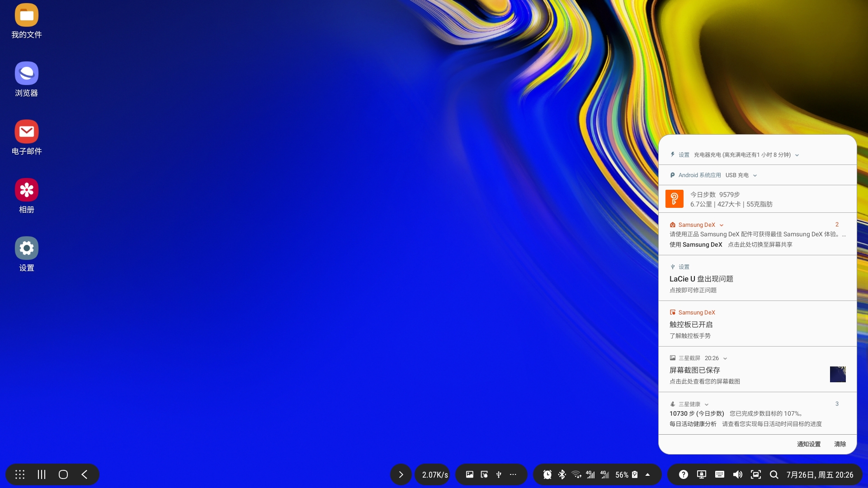The width and height of the screenshot is (868, 488).
Task: Click the screen capture icon in taskbar
Action: (755, 474)
